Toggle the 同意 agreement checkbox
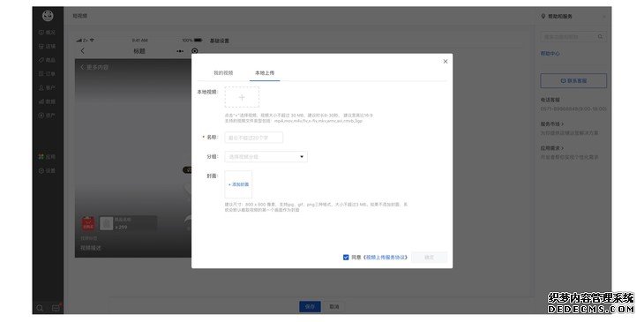The height and width of the screenshot is (322, 644). (346, 258)
